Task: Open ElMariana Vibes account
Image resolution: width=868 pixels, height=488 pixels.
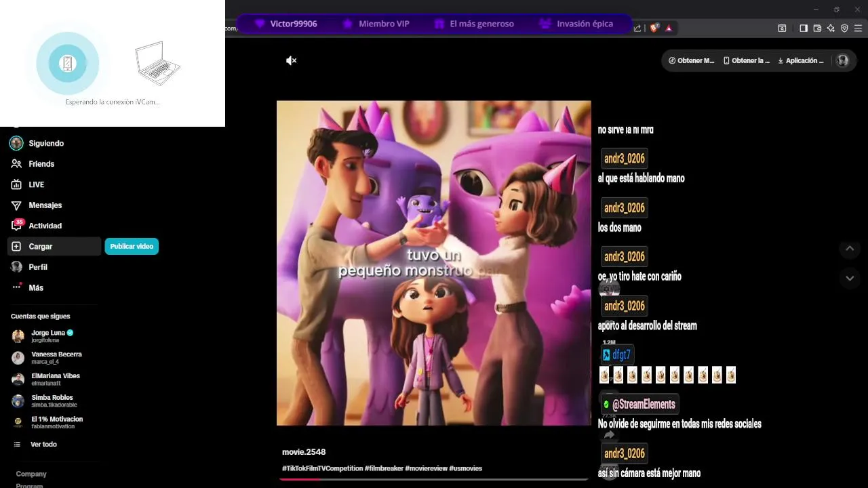Action: 46,379
